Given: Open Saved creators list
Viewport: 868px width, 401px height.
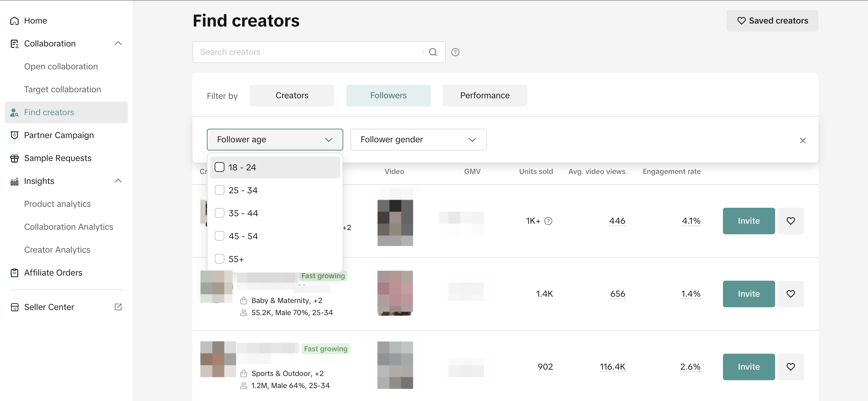Looking at the screenshot, I should click(772, 21).
